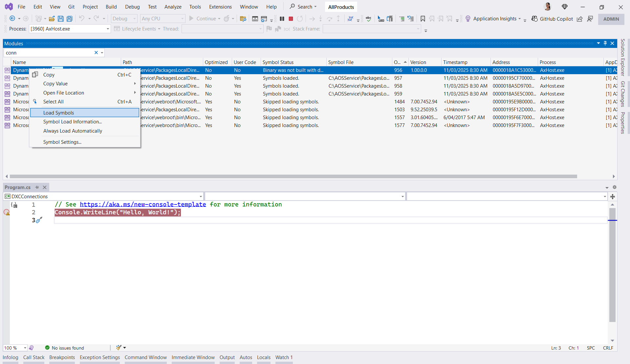Click the Save All icon
Image resolution: width=630 pixels, height=364 pixels.
coord(70,19)
